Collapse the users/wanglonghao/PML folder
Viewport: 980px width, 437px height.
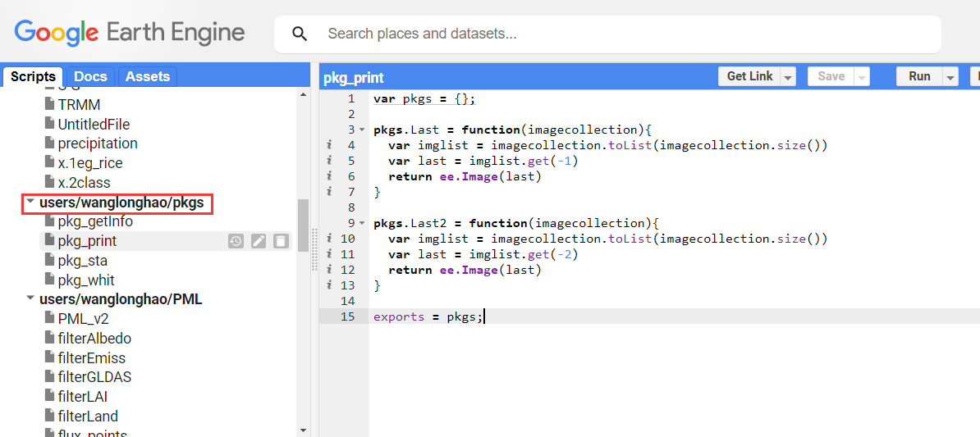click(30, 299)
